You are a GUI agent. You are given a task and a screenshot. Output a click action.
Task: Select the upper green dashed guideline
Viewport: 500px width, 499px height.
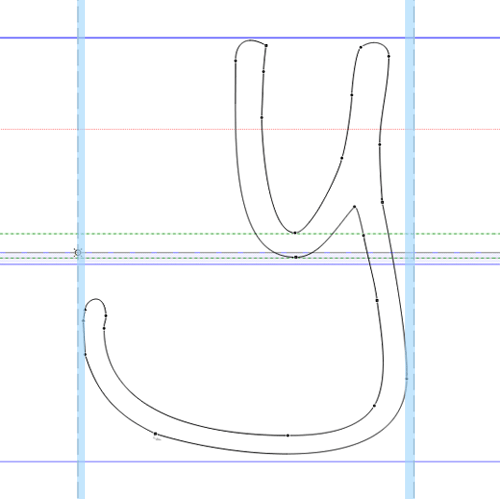pyautogui.click(x=250, y=234)
